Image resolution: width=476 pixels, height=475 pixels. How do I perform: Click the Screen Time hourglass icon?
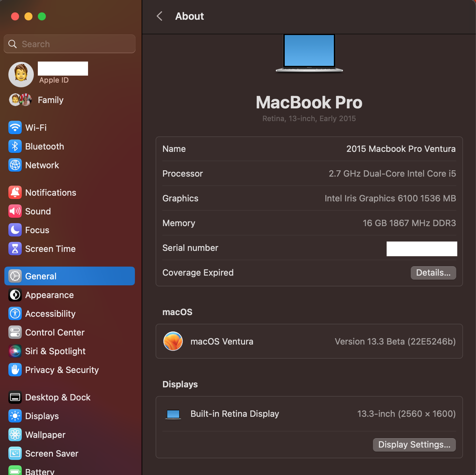tap(15, 249)
